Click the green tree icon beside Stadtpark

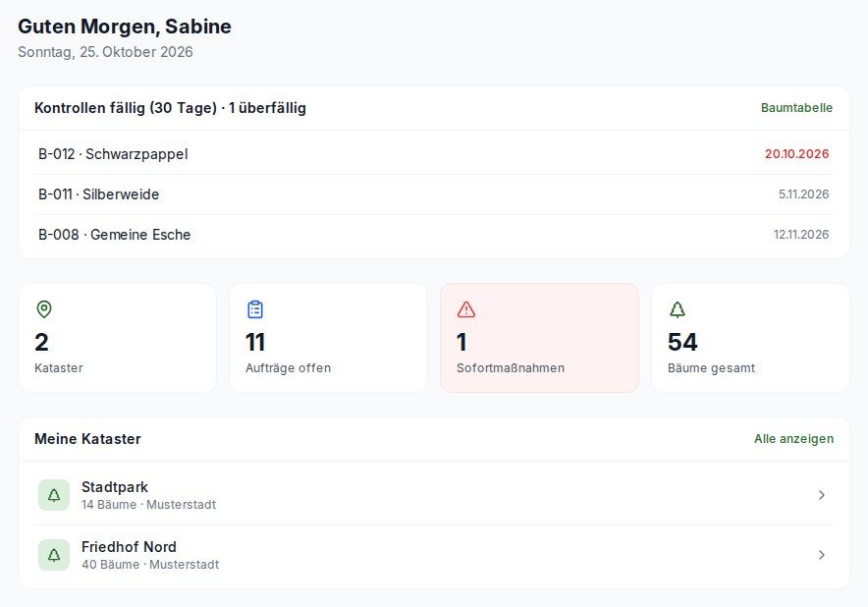coord(54,495)
